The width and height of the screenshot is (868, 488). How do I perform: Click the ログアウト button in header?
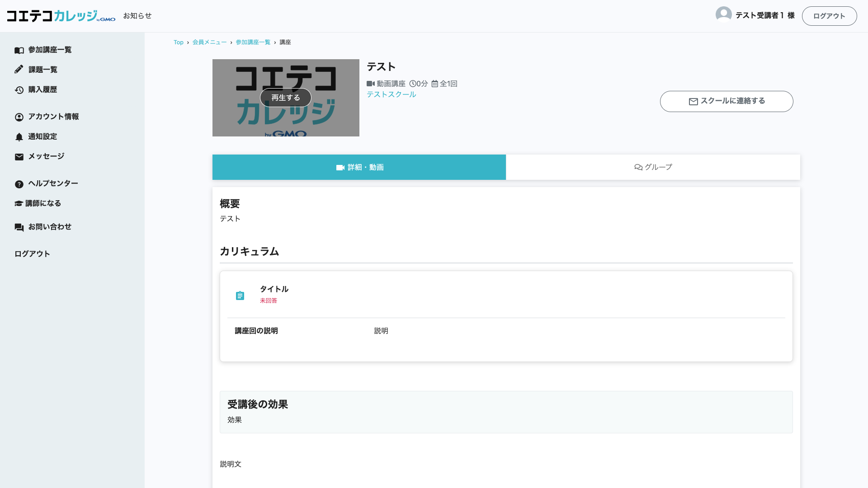(x=829, y=16)
